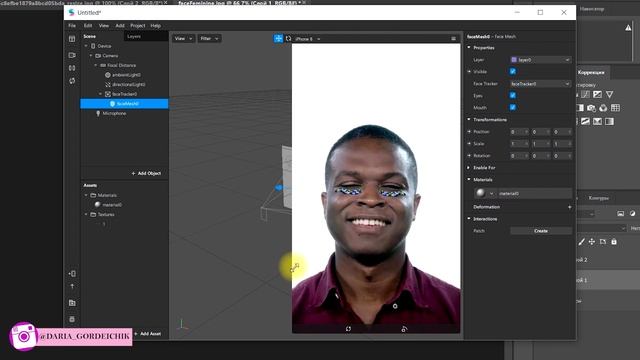
Task: Click the upload arrow icon in sidebar
Action: pos(72,287)
